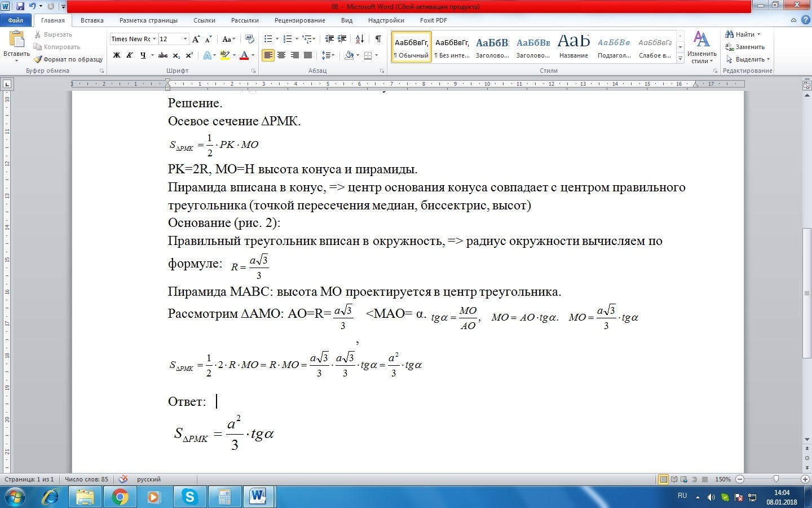The image size is (812, 508).
Task: Apply strikethrough formatting
Action: click(x=163, y=55)
